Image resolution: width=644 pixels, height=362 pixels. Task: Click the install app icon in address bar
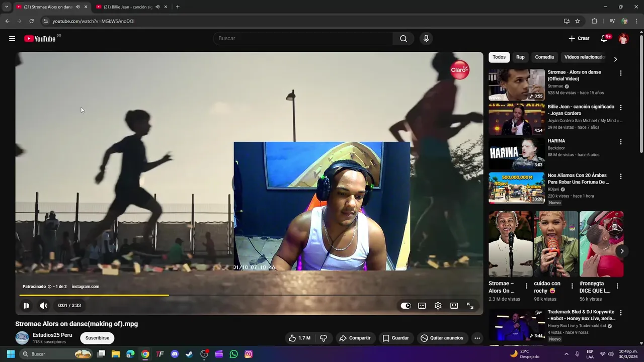tap(567, 21)
